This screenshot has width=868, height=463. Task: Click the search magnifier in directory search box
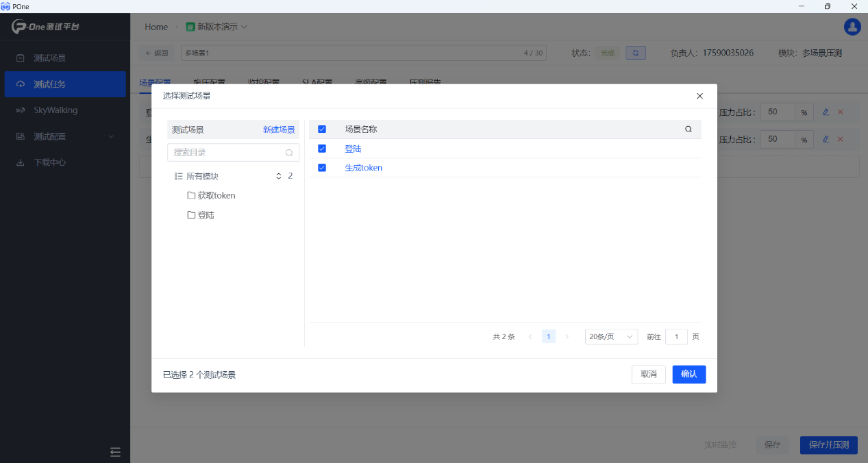pyautogui.click(x=289, y=153)
